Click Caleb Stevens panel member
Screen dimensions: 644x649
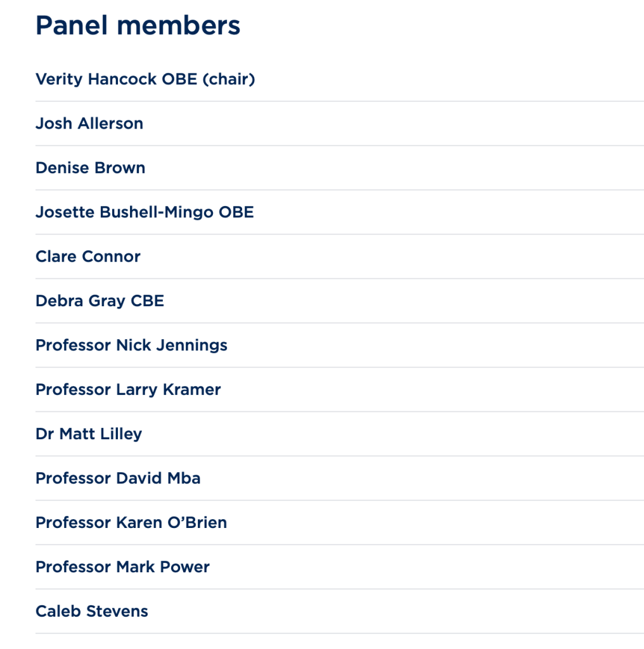92,612
